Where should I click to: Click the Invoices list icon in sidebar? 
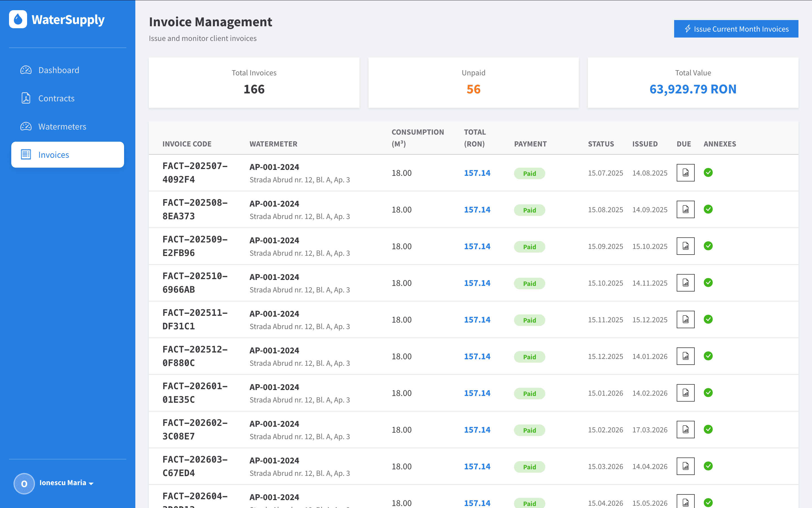coord(26,155)
